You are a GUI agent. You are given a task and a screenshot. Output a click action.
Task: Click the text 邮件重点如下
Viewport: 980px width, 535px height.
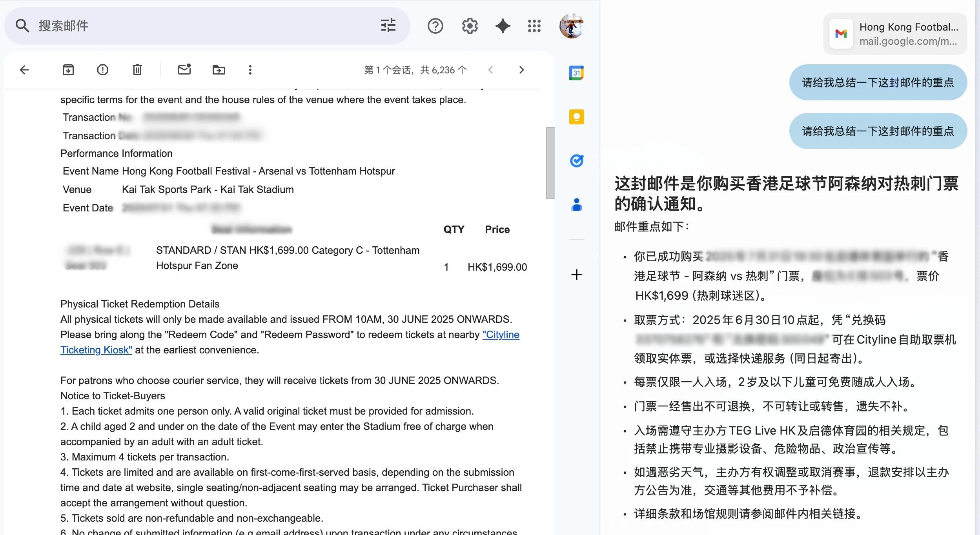pyautogui.click(x=652, y=226)
